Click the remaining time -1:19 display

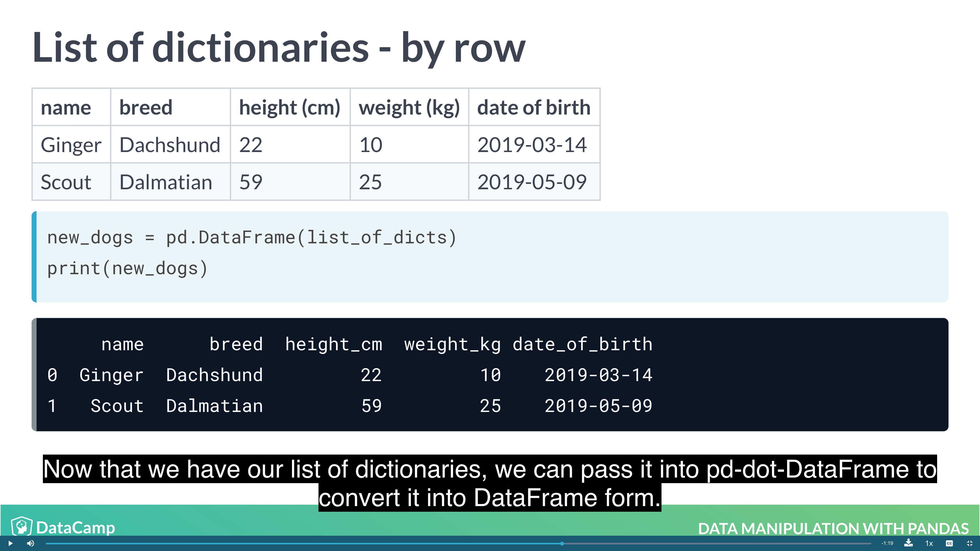pos(887,543)
